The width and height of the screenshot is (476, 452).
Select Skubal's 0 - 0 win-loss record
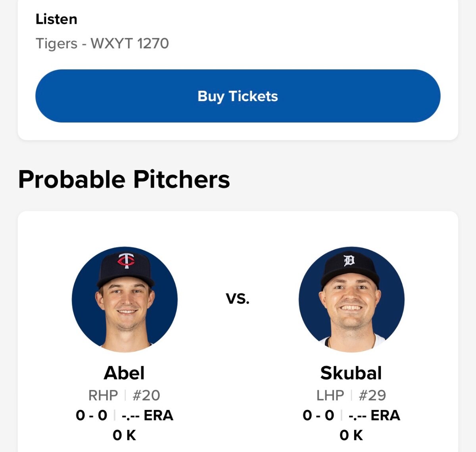pyautogui.click(x=319, y=415)
